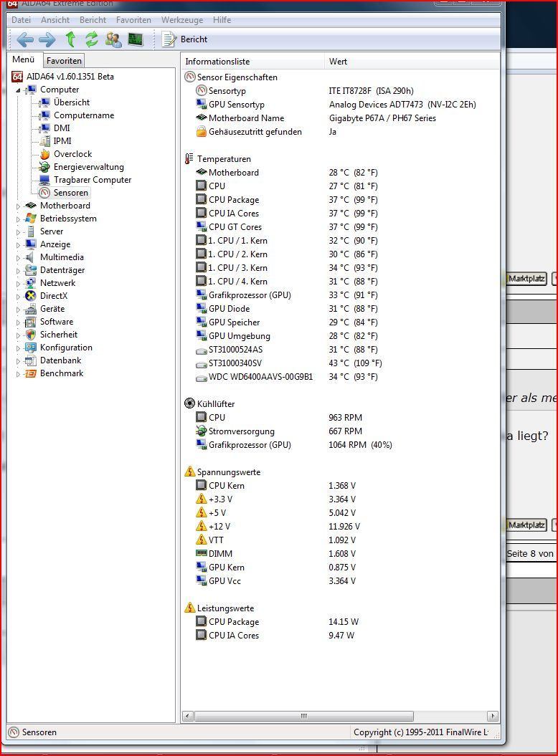Open the Ansicht menu

pyautogui.click(x=55, y=20)
